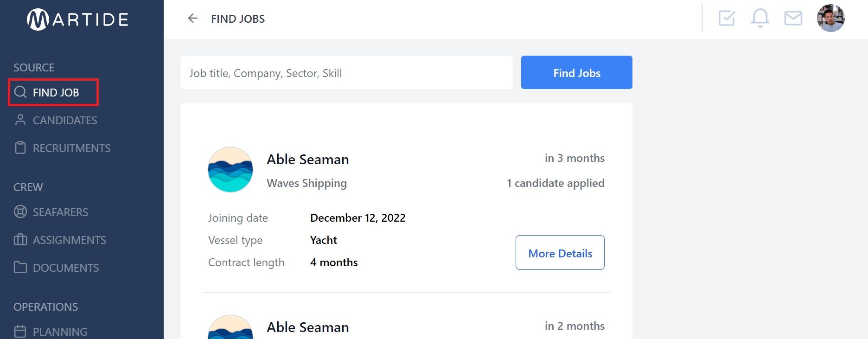Screen dimensions: 868x339
Task: Go to SEAFARERS in the sidebar
Action: point(51,212)
